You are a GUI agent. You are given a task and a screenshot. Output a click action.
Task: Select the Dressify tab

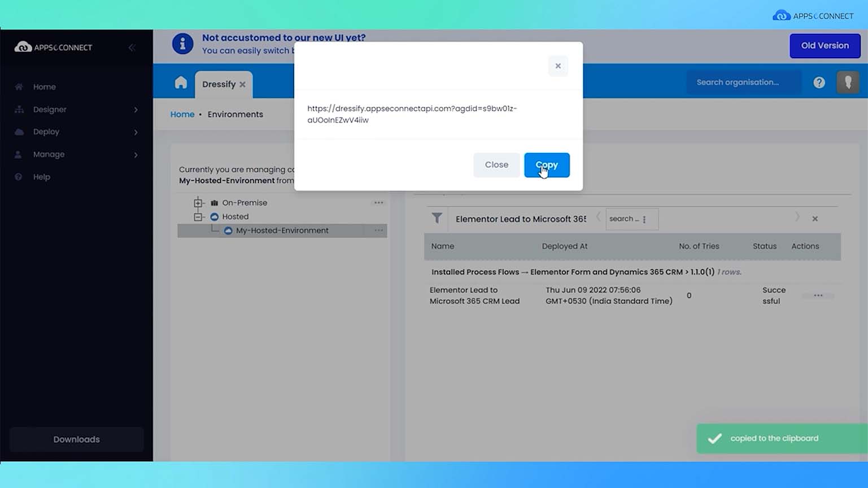tap(219, 84)
